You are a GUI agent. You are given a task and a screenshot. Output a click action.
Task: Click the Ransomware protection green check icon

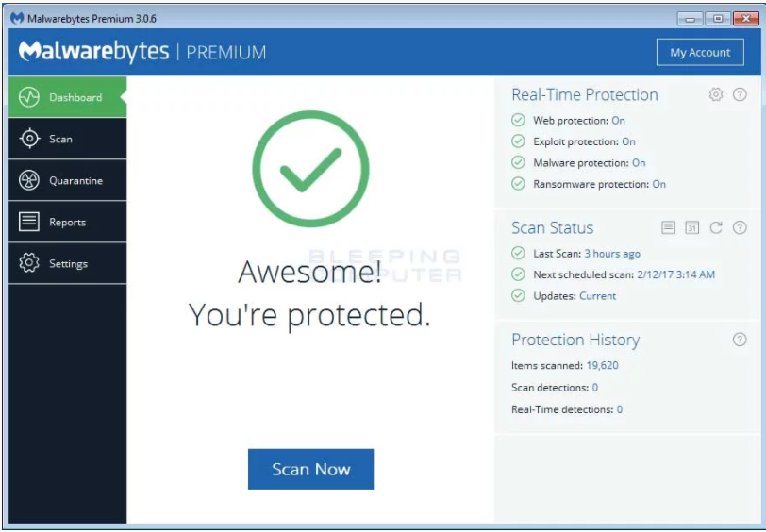coord(518,184)
